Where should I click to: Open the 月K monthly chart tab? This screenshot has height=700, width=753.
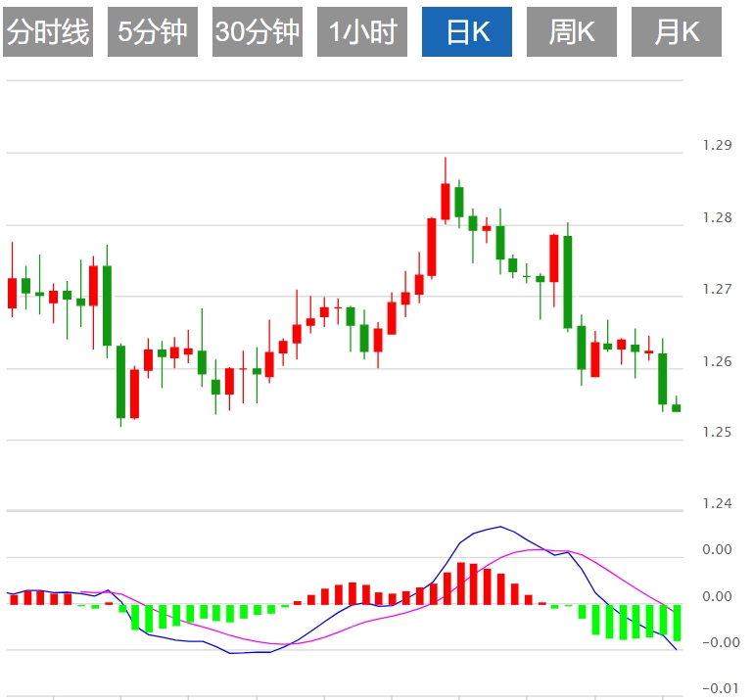677,31
